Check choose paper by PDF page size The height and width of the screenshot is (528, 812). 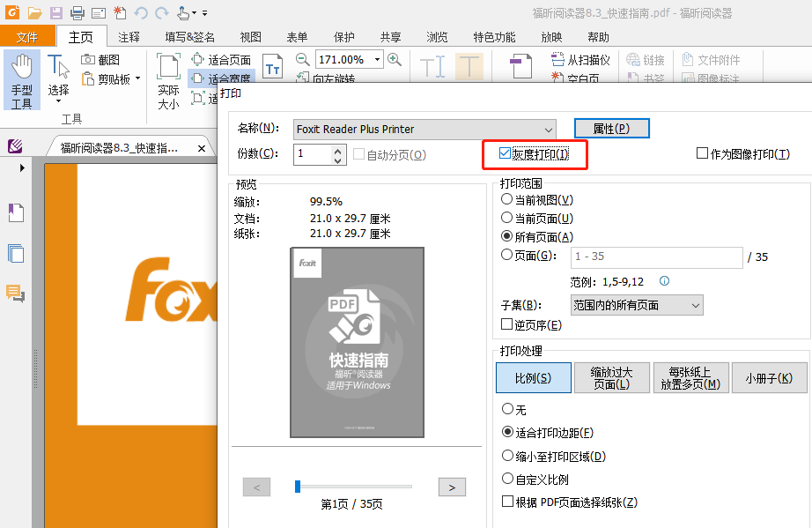pyautogui.click(x=507, y=501)
